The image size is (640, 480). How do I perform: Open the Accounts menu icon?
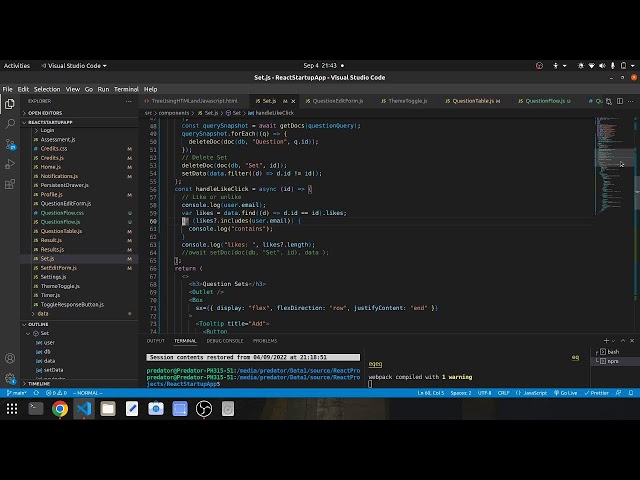(x=10, y=358)
